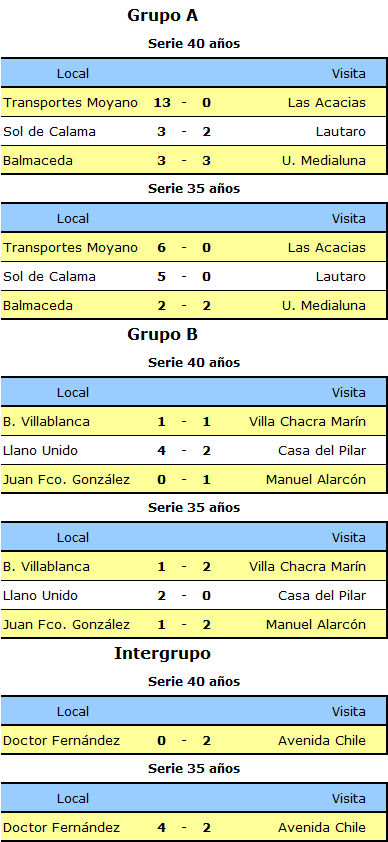
Task: Click Serie 35 años label under Grupo B
Action: click(x=194, y=507)
